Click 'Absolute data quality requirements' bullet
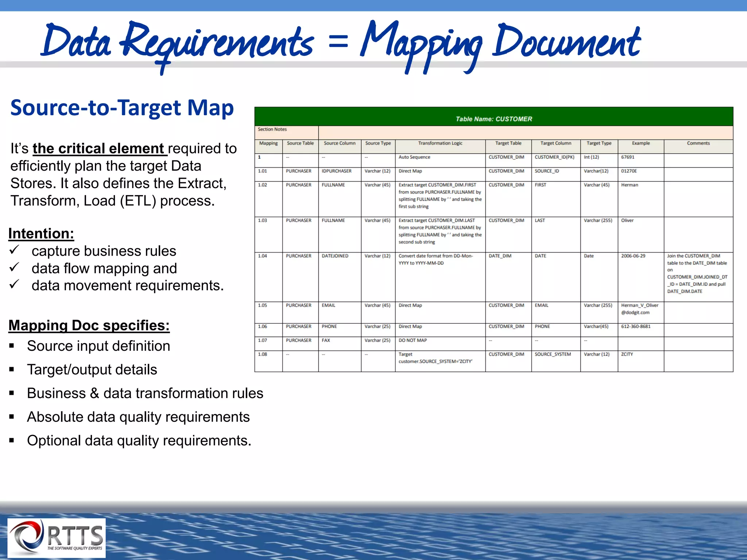This screenshot has width=747, height=560. [138, 417]
